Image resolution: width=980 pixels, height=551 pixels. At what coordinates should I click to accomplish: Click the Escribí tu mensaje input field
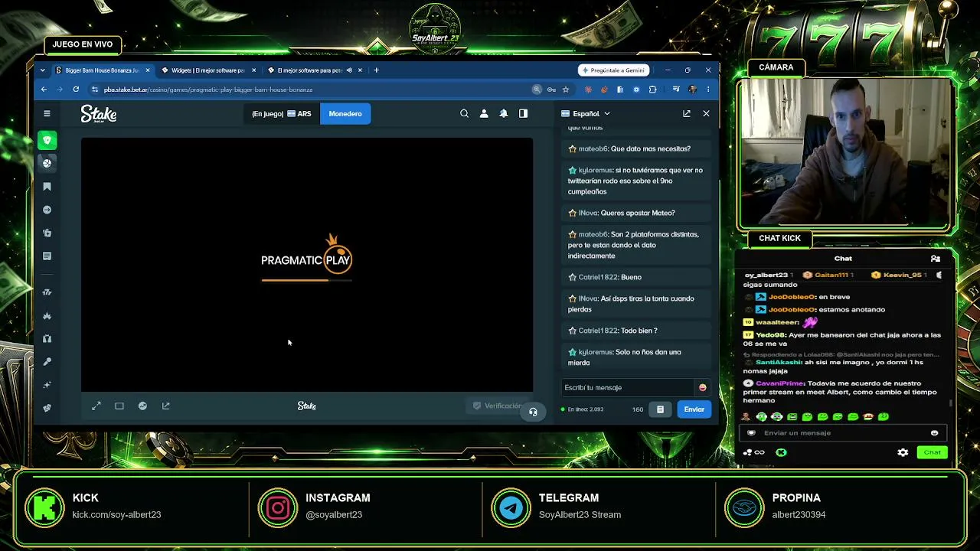point(628,387)
